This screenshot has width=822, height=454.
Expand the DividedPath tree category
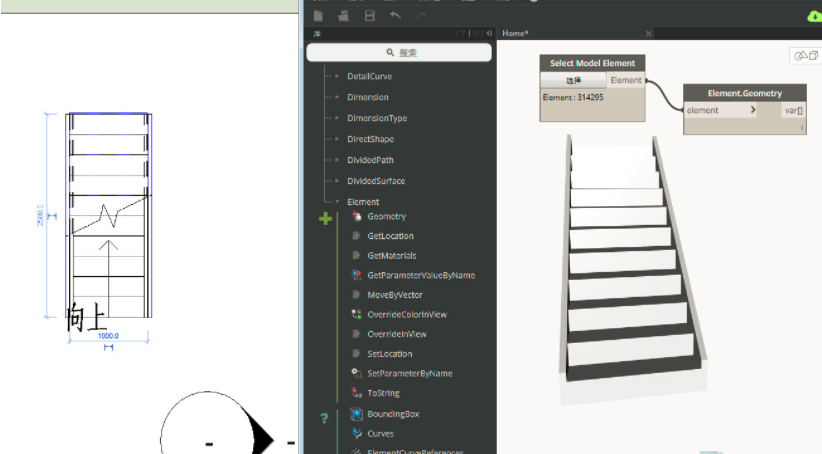click(x=337, y=160)
